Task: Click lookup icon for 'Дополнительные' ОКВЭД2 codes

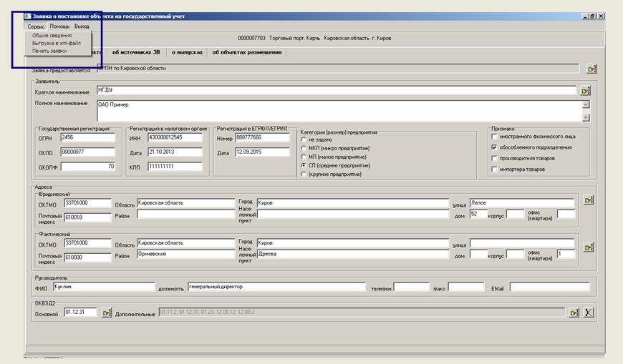Action: point(574,313)
